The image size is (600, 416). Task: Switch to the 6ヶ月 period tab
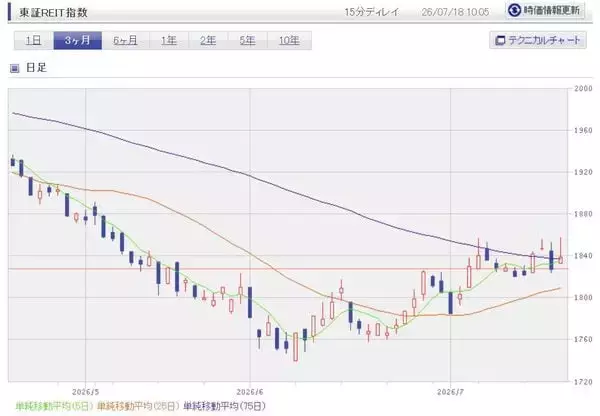(126, 41)
